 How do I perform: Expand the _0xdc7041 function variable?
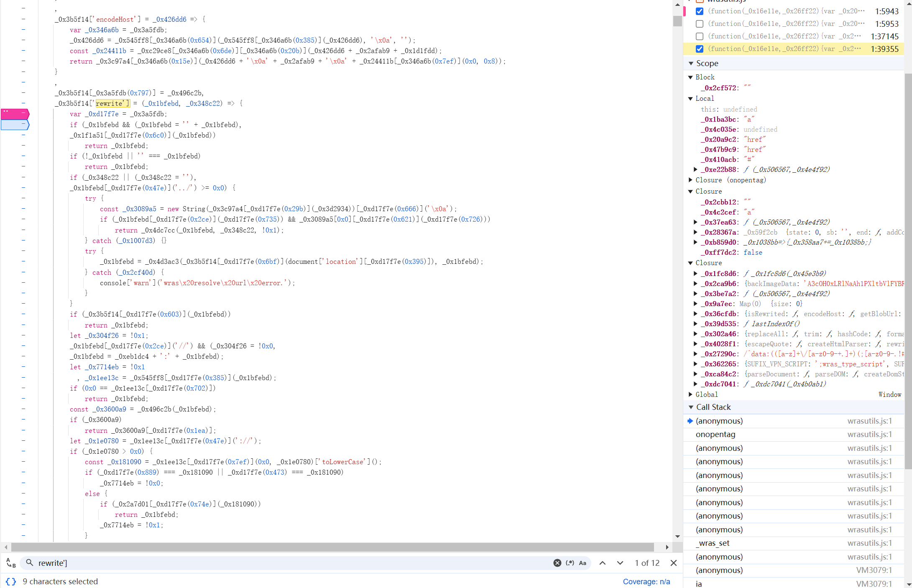click(x=695, y=384)
